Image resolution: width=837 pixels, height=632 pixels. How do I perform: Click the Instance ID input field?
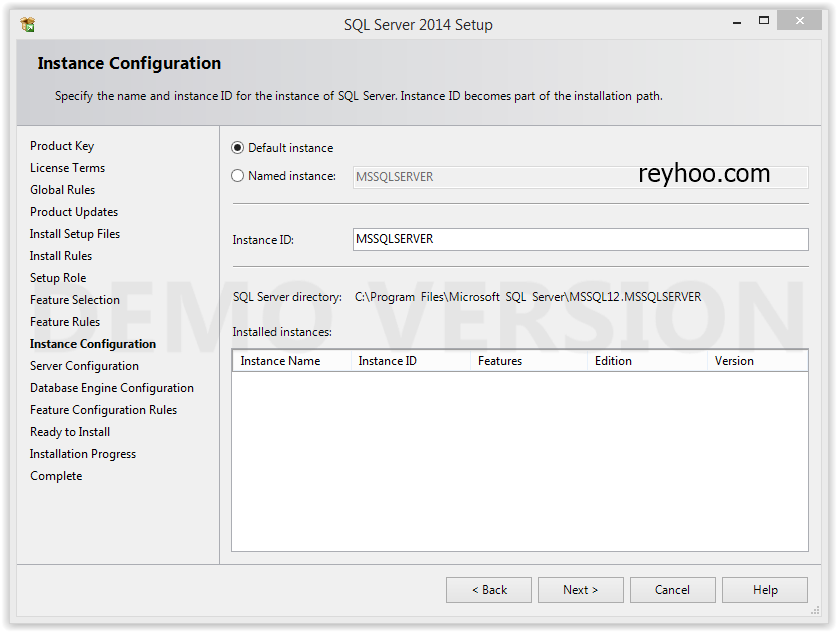pos(580,239)
